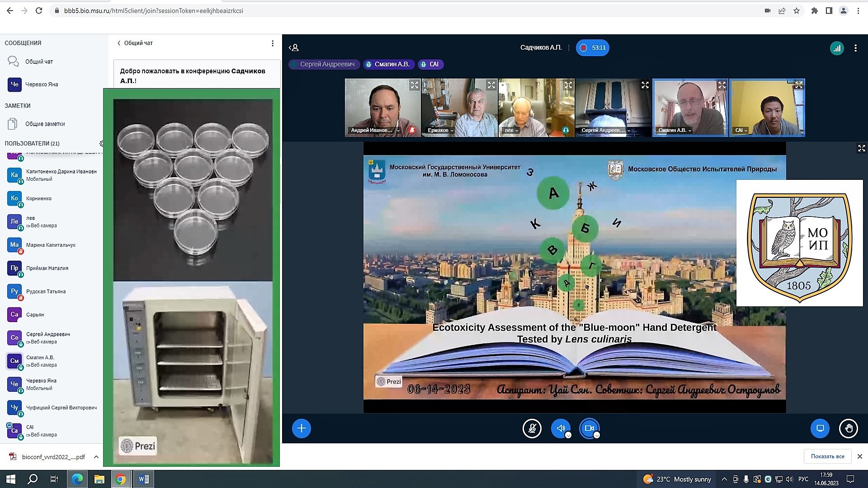Toggle the user list panel icon

click(294, 47)
